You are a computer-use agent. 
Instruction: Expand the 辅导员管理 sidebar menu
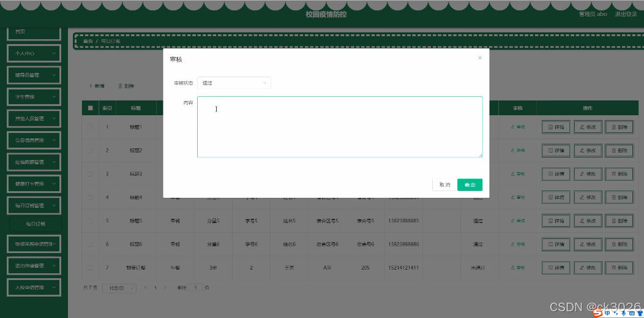pos(34,75)
